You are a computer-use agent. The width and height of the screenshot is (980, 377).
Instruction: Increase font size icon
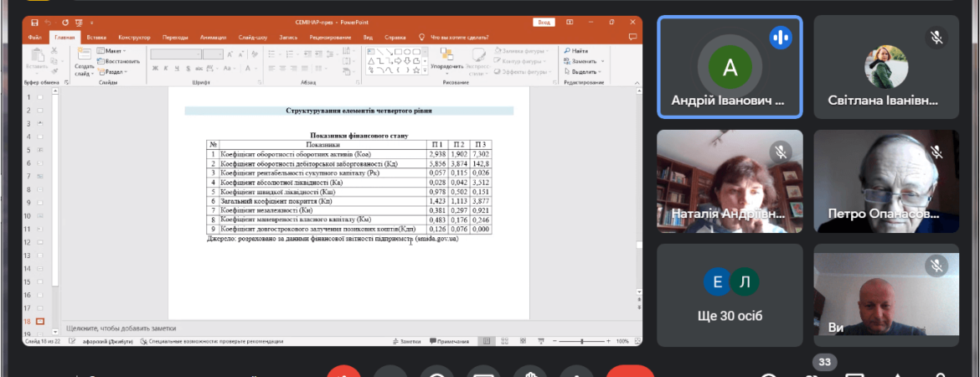[x=230, y=54]
